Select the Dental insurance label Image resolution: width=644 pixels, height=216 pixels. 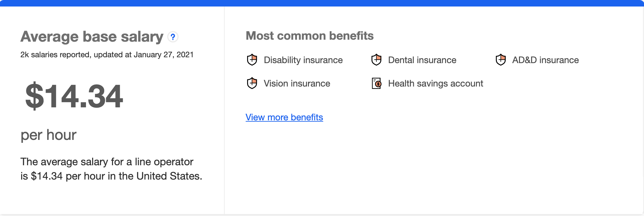point(422,60)
